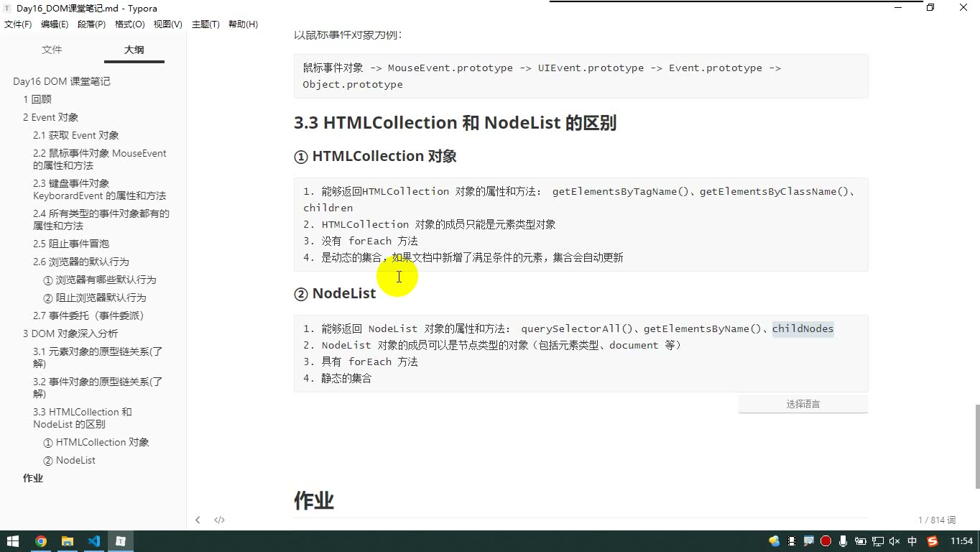
Task: Open the Windows Start menu
Action: 13,541
